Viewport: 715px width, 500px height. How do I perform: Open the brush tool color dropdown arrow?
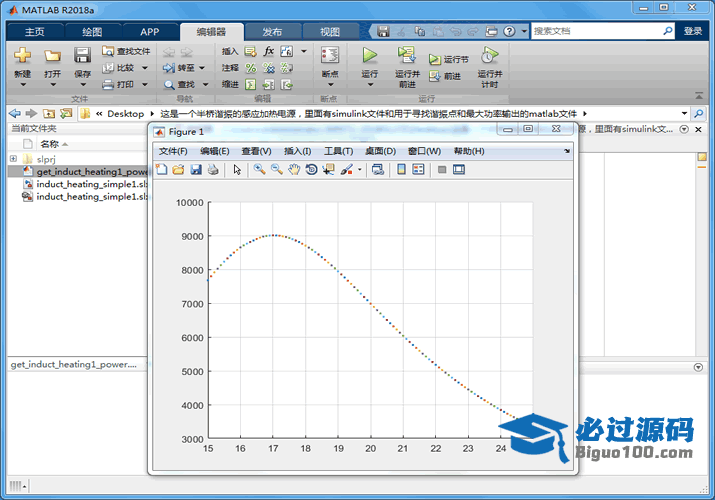pos(359,170)
